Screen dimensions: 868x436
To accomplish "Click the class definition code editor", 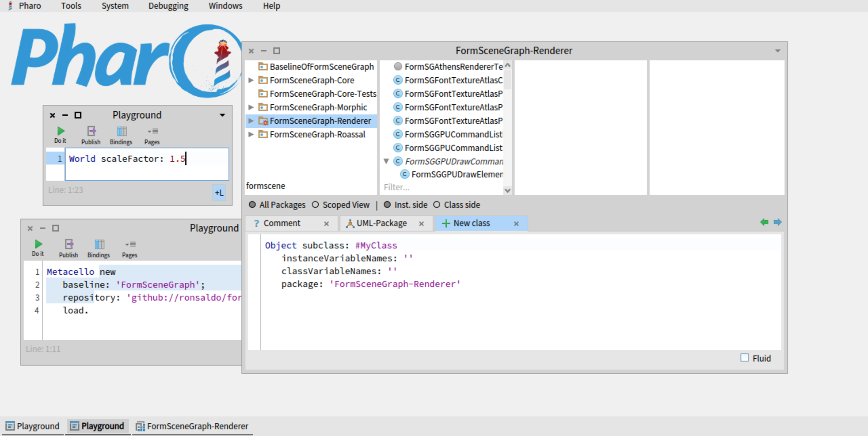I will [x=521, y=292].
